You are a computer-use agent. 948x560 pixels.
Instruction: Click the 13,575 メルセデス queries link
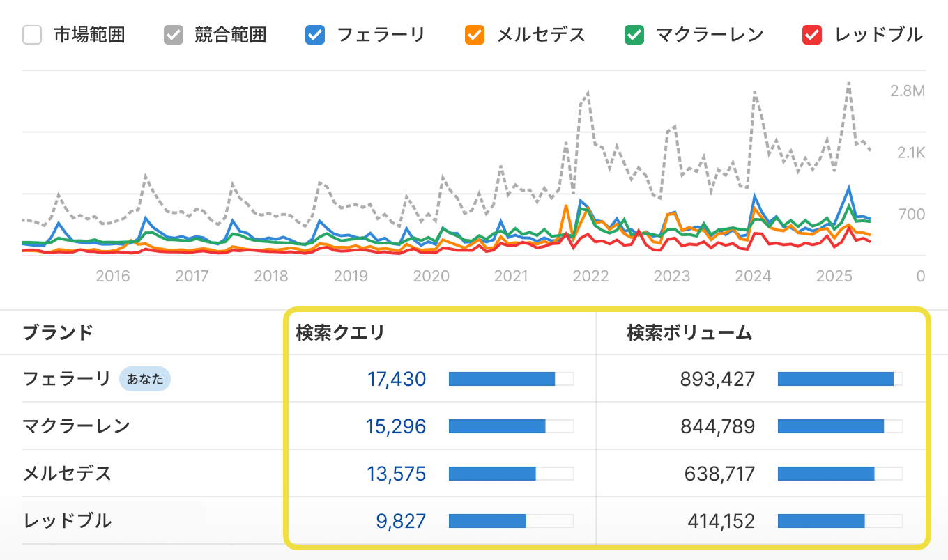click(396, 474)
